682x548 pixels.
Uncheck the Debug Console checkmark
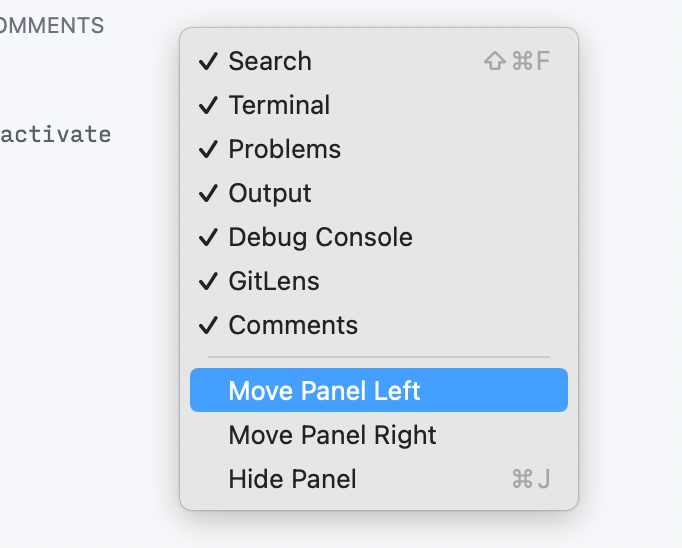click(208, 238)
